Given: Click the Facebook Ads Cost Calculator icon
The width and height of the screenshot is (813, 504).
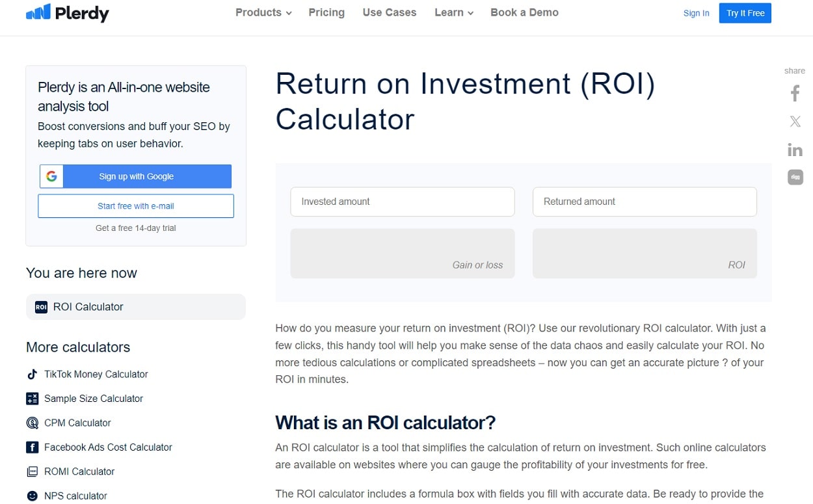Looking at the screenshot, I should [x=32, y=447].
